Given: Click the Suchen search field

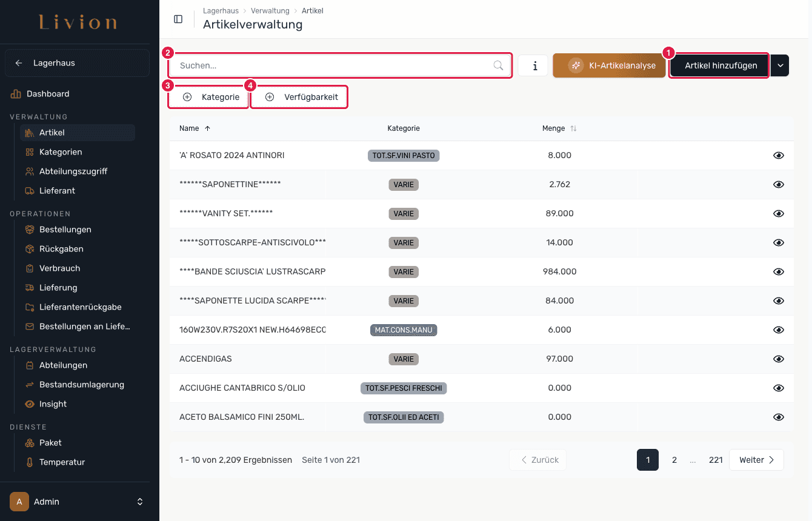Looking at the screenshot, I should 341,65.
